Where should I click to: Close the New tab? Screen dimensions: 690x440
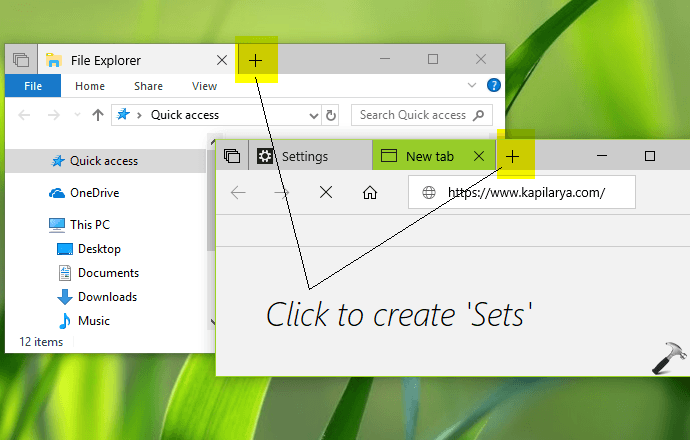[x=479, y=156]
